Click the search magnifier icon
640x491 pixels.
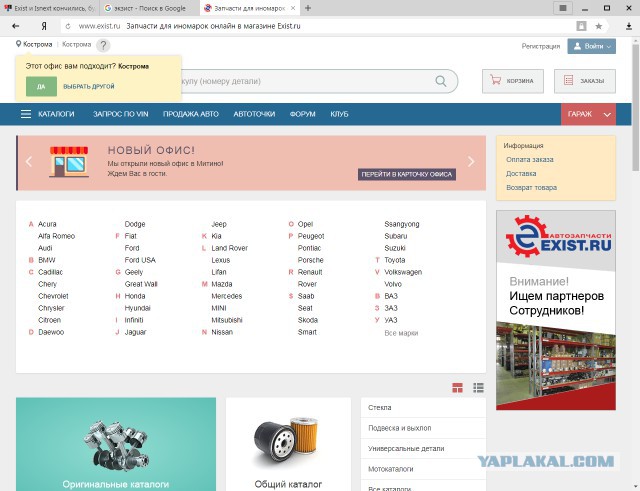[441, 81]
